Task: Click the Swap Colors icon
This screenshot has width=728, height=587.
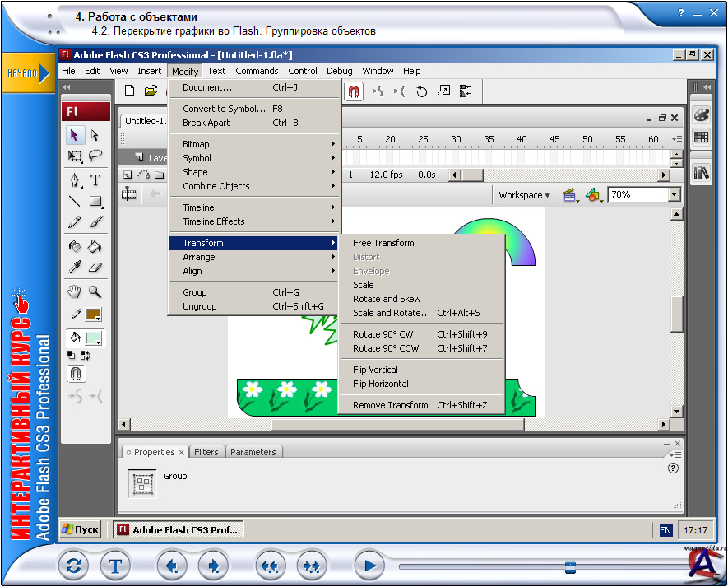Action: (86, 356)
